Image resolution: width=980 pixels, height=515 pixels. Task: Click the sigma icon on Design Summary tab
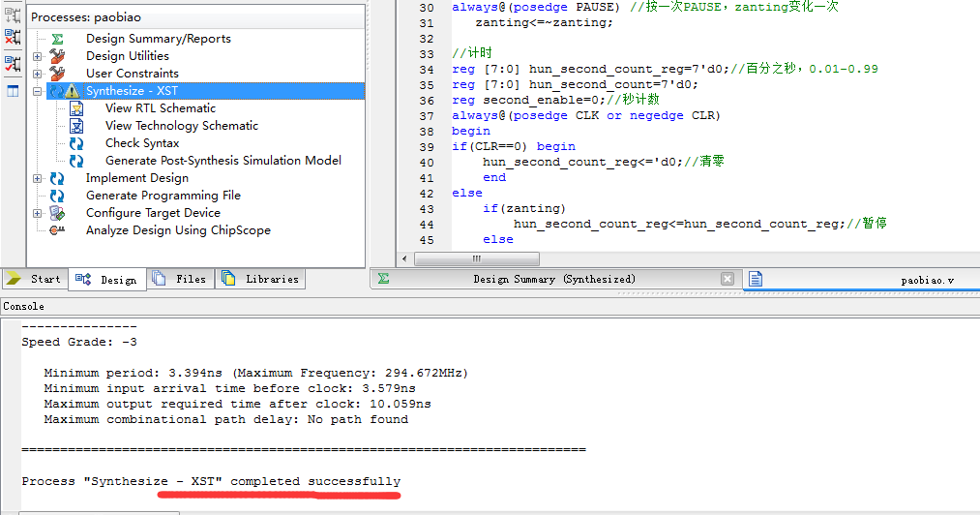pos(384,279)
